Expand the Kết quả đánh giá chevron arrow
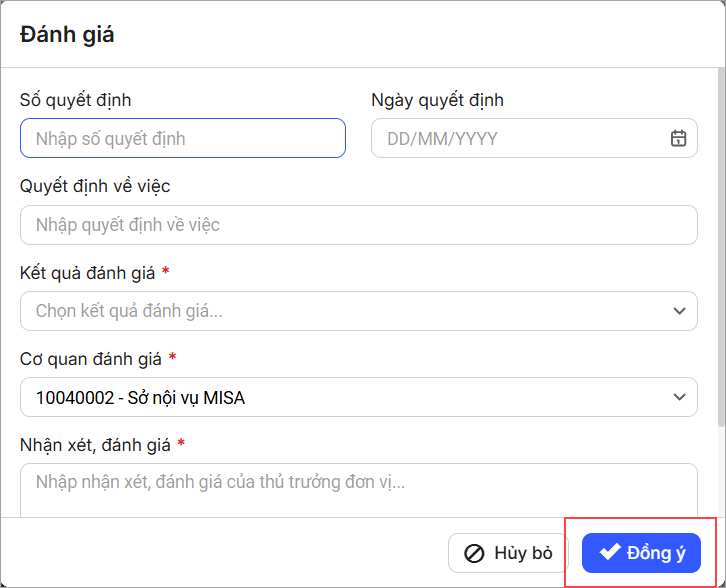726x588 pixels. pyautogui.click(x=678, y=311)
